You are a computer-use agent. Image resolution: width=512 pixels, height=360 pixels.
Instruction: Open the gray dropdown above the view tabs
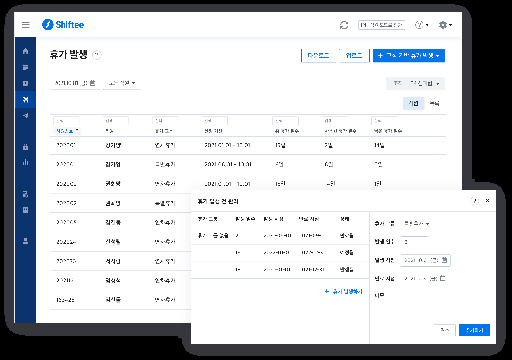tap(415, 83)
